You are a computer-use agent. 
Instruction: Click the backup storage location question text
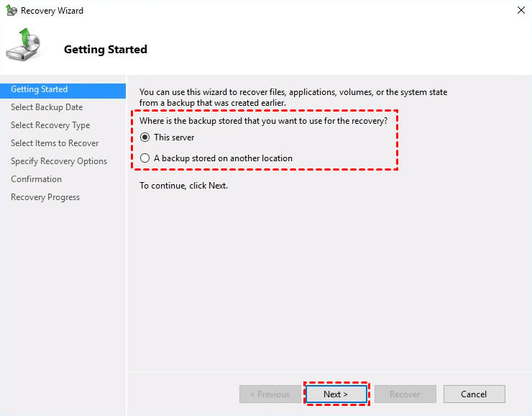[263, 120]
